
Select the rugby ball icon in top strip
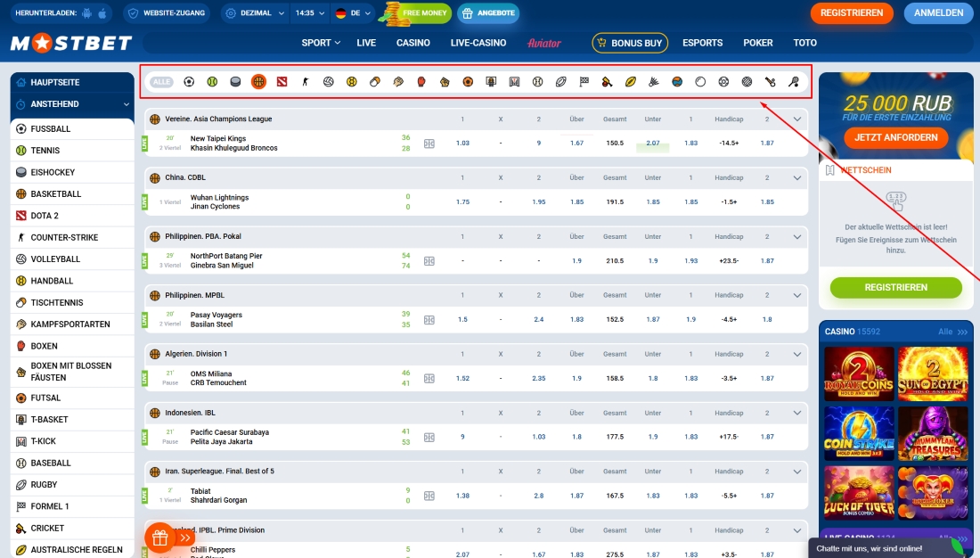pyautogui.click(x=560, y=82)
